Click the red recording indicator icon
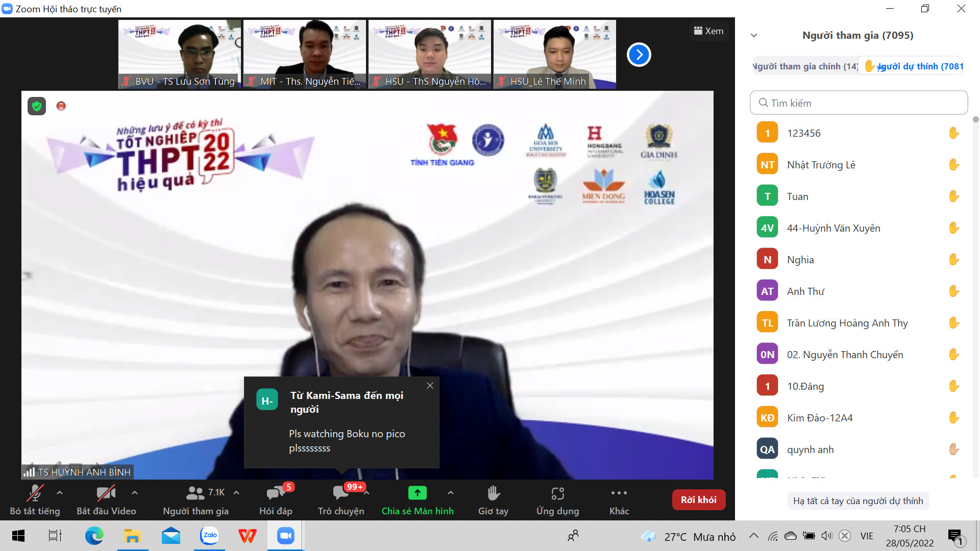Viewport: 980px width, 551px height. coord(61,106)
